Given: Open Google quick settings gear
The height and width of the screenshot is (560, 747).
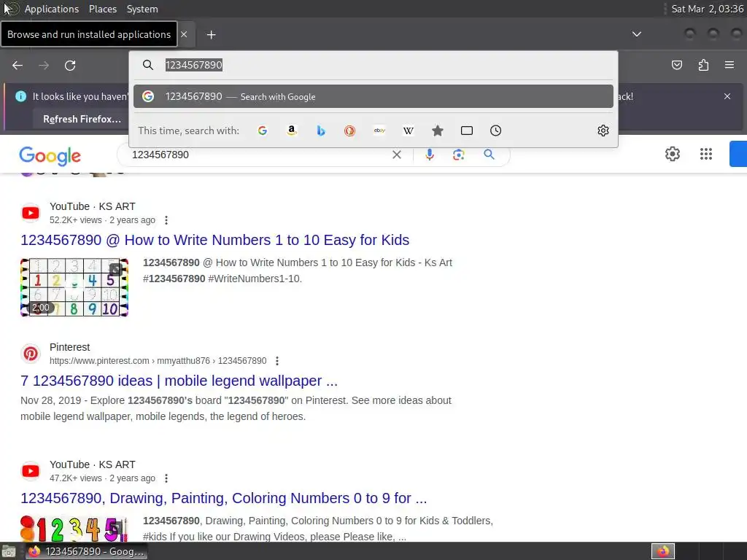Looking at the screenshot, I should pyautogui.click(x=672, y=154).
